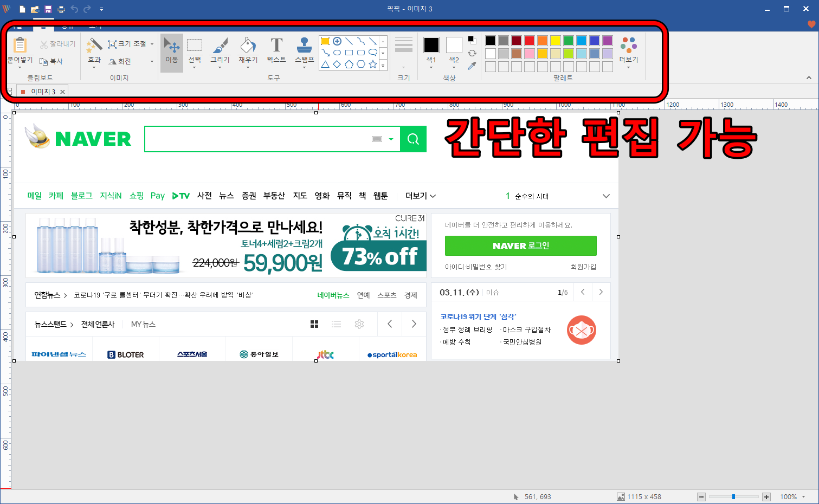Switch to the 이미지 3 document tab
The height and width of the screenshot is (504, 819).
pos(43,92)
